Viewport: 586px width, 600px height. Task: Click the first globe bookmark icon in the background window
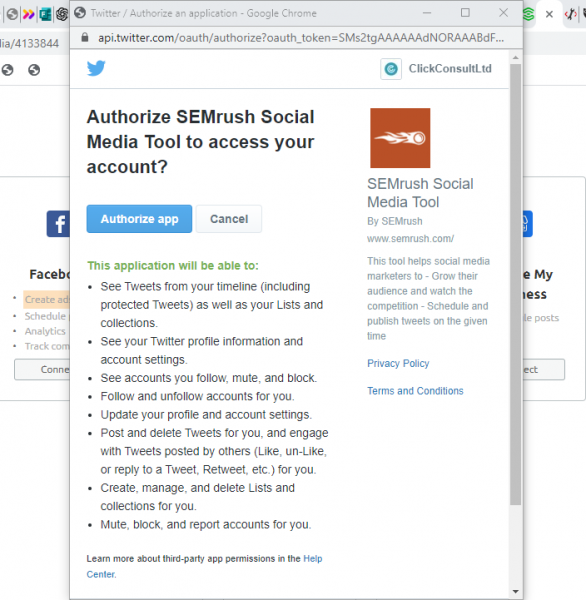8,70
